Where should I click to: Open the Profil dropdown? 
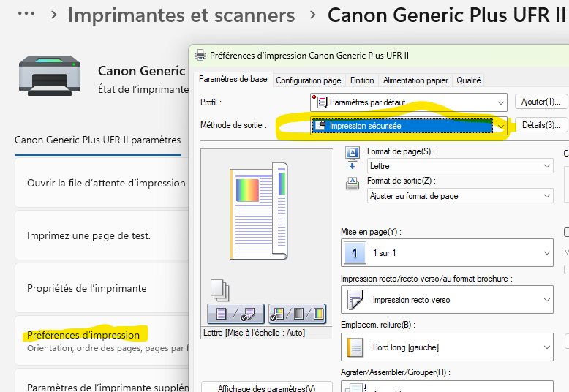(409, 102)
